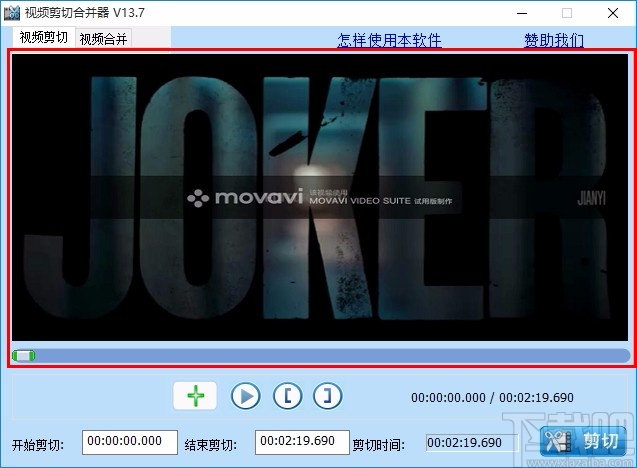This screenshot has width=637, height=468.
Task: Set cut end with right bracket button
Action: [x=327, y=396]
